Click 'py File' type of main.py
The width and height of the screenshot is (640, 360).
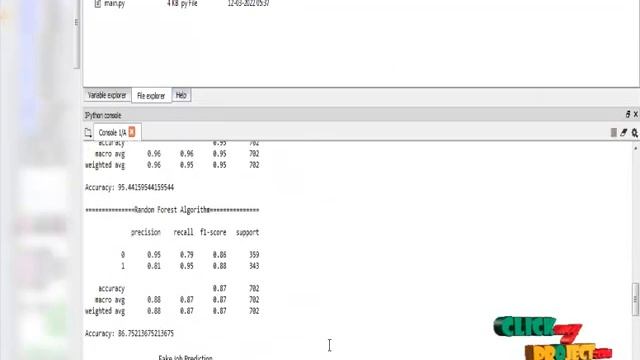click(189, 4)
